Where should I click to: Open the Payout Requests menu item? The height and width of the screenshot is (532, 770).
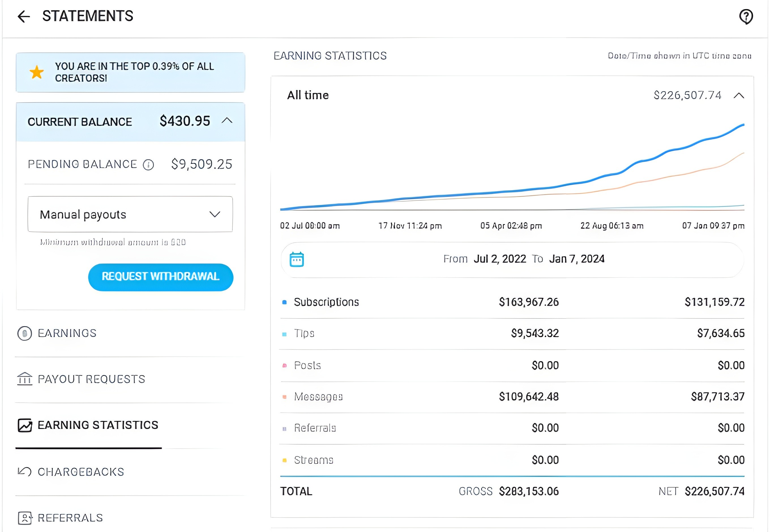coord(91,379)
